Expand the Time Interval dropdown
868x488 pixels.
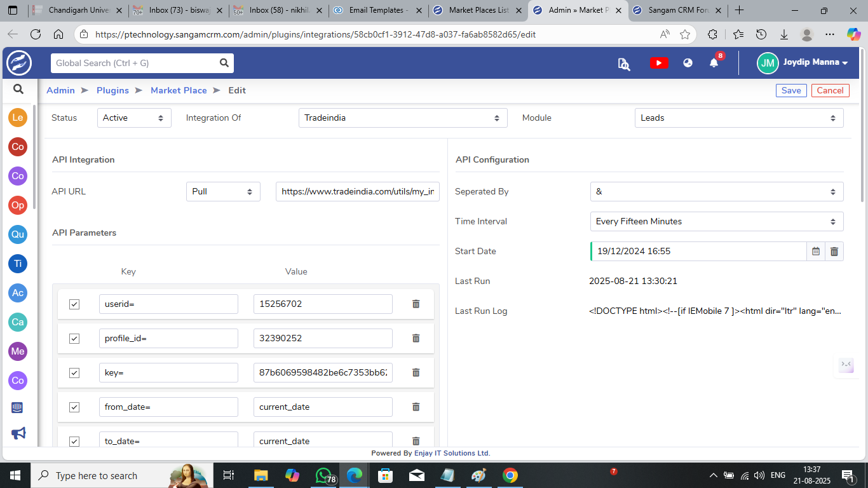tap(716, 221)
